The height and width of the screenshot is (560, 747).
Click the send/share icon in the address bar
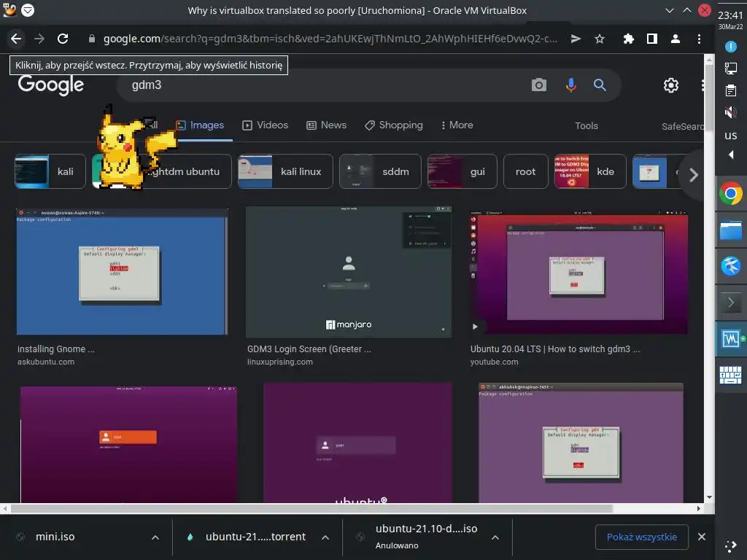click(576, 39)
